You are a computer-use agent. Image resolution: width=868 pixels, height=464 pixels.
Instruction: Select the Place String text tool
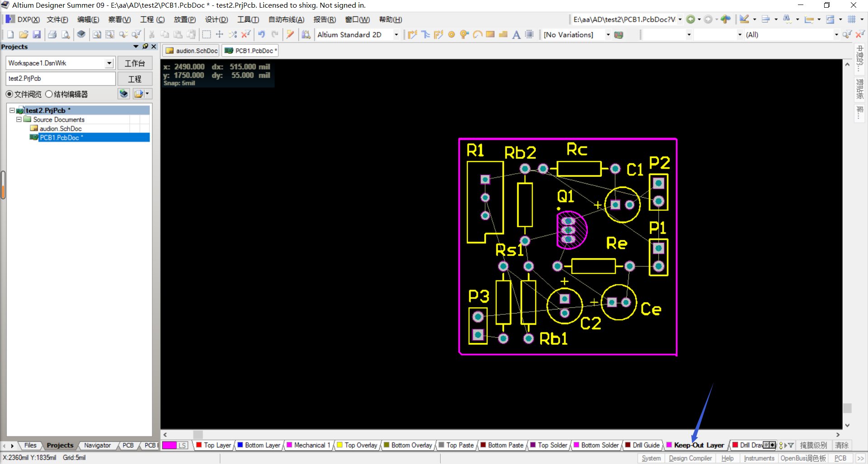pyautogui.click(x=517, y=34)
